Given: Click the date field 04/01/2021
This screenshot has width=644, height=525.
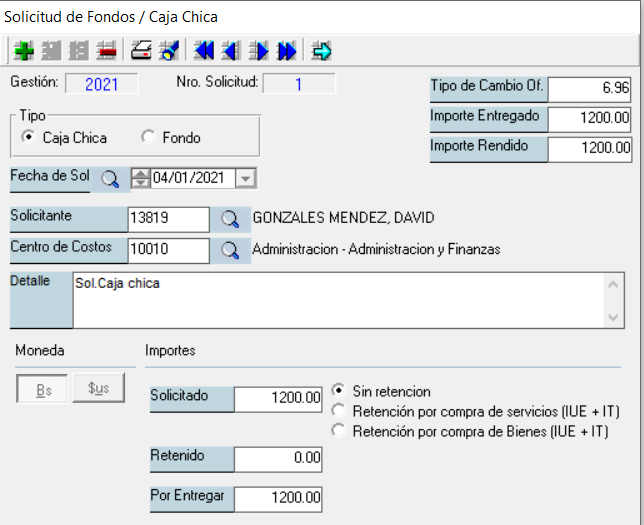Looking at the screenshot, I should [x=193, y=178].
